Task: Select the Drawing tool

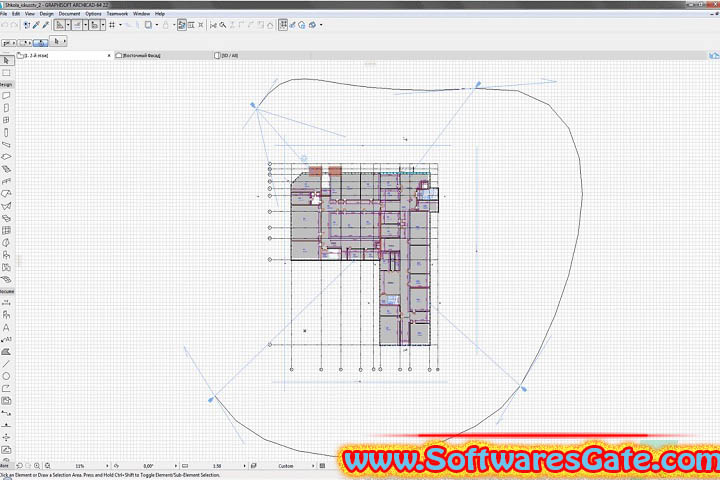Action: point(6,401)
